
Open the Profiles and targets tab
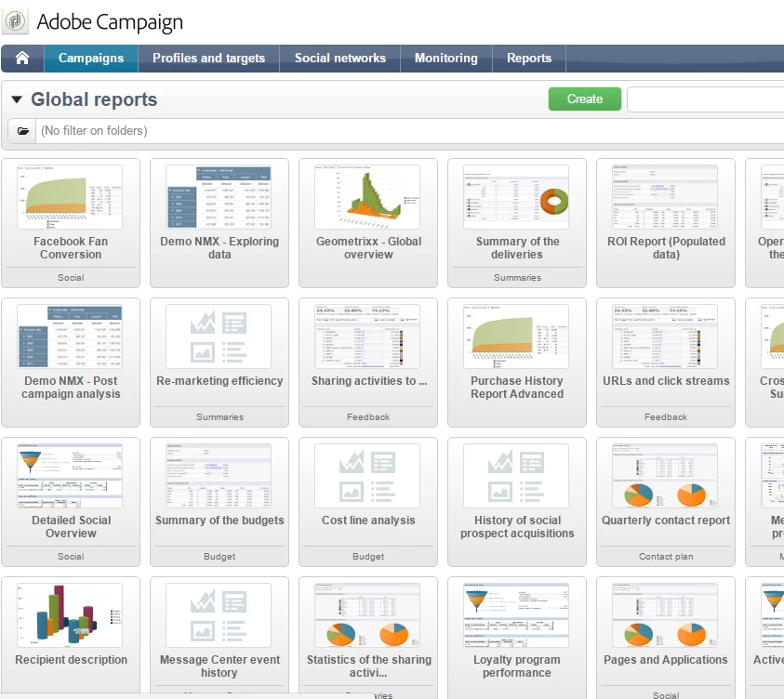pos(208,59)
